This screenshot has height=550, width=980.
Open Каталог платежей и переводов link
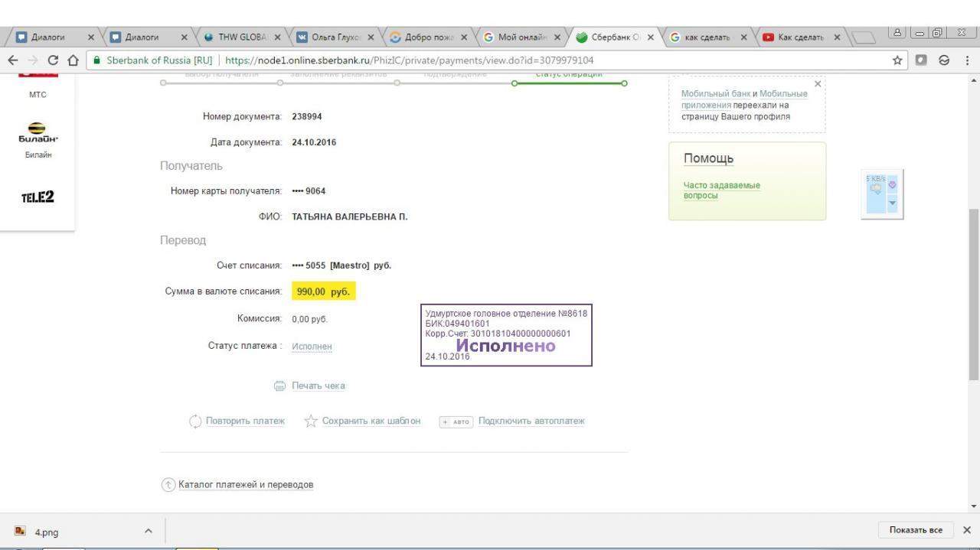246,485
